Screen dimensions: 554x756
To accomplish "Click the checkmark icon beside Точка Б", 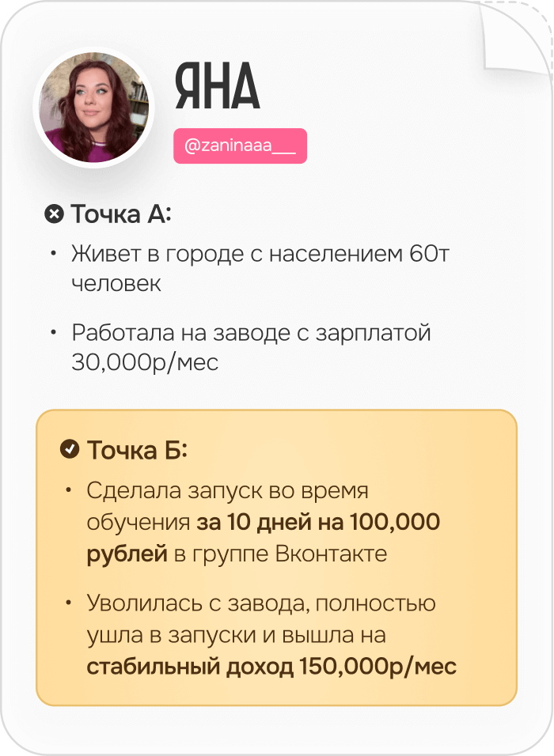I will pos(70,449).
